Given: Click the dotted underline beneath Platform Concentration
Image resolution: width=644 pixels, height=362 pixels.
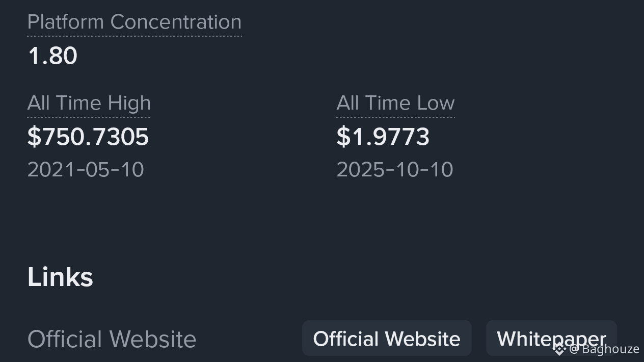Looking at the screenshot, I should pos(135,36).
